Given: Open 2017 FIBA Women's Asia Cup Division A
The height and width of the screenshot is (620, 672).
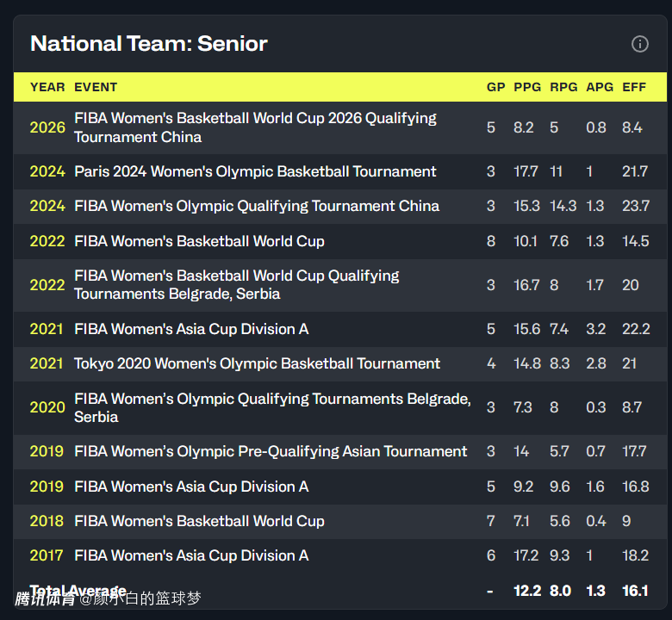Looking at the screenshot, I should [191, 555].
